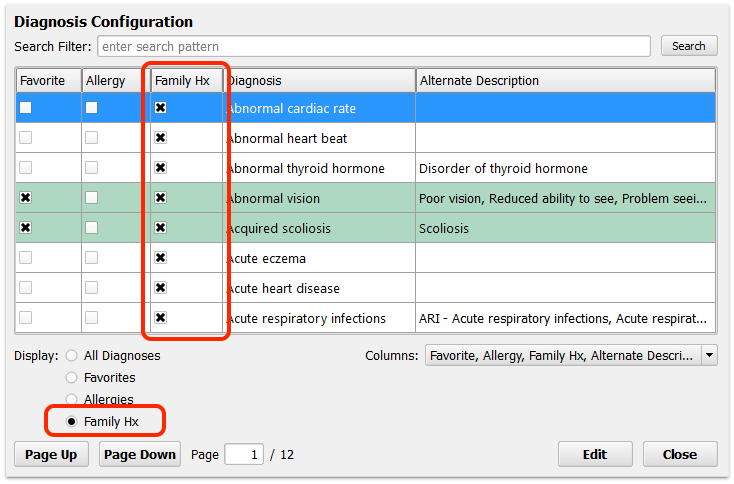The height and width of the screenshot is (484, 734).
Task: Open the Edit button
Action: 595,455
